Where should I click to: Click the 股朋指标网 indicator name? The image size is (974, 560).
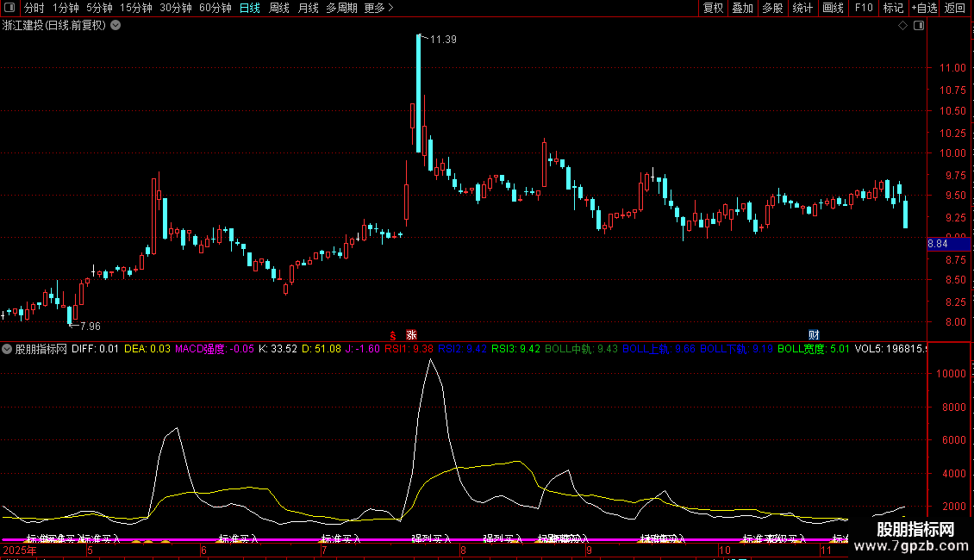(x=41, y=349)
